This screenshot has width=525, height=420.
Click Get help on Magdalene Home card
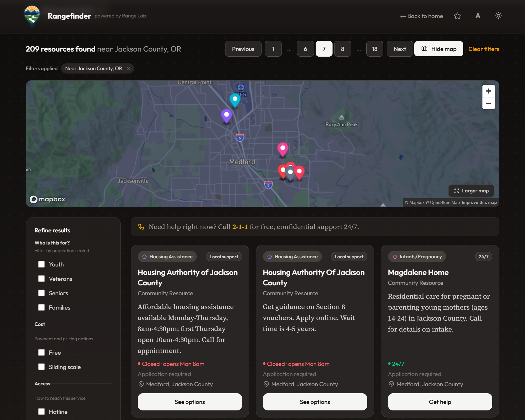click(440, 402)
